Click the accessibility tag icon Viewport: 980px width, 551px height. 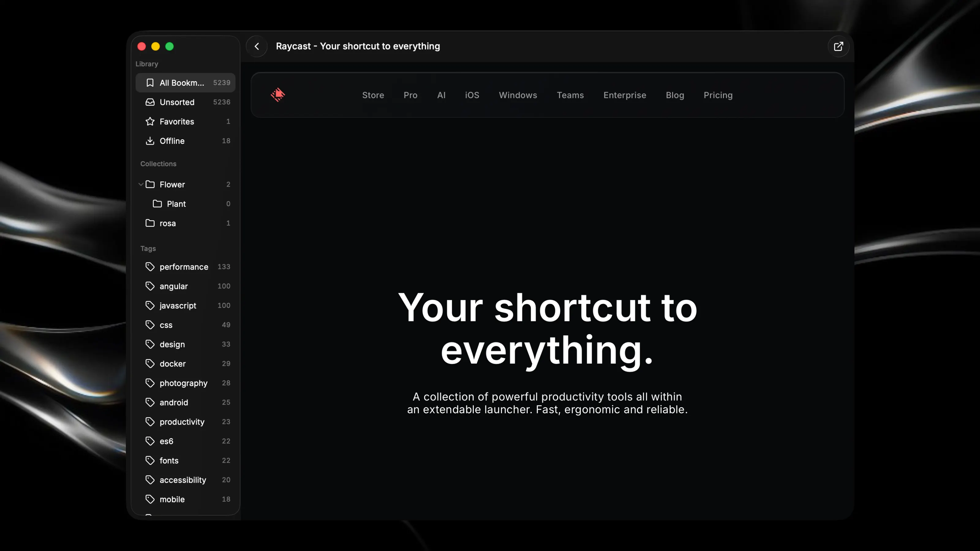pos(150,480)
